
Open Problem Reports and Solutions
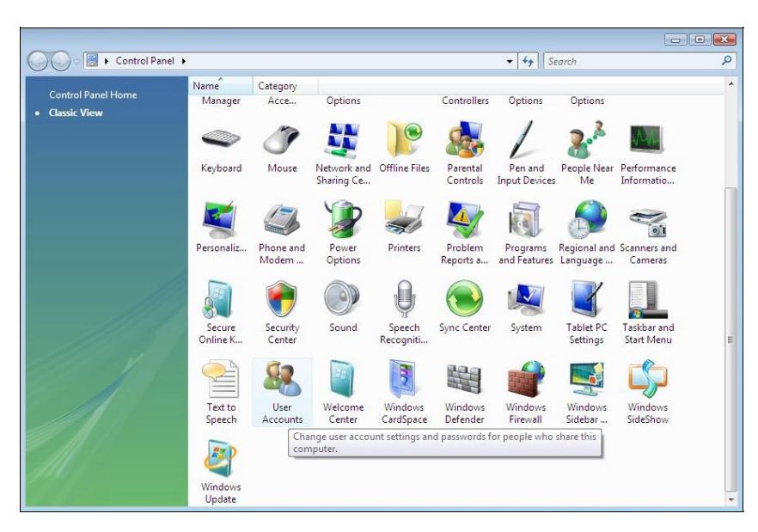pos(465,234)
